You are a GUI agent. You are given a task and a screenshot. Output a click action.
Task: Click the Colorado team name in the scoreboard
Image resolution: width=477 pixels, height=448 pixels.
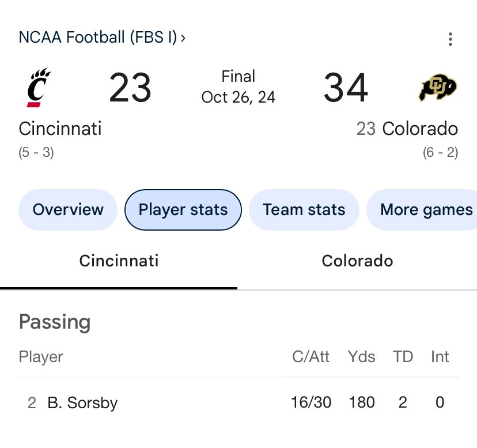click(x=420, y=129)
